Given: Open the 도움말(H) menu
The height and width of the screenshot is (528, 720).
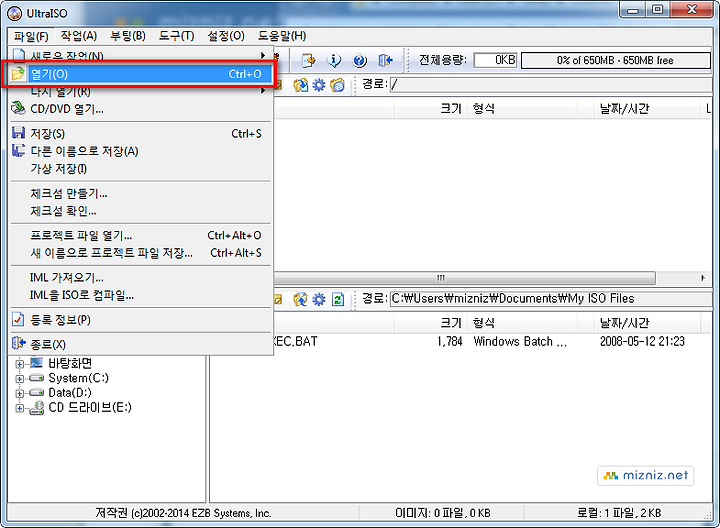Looking at the screenshot, I should [x=282, y=36].
